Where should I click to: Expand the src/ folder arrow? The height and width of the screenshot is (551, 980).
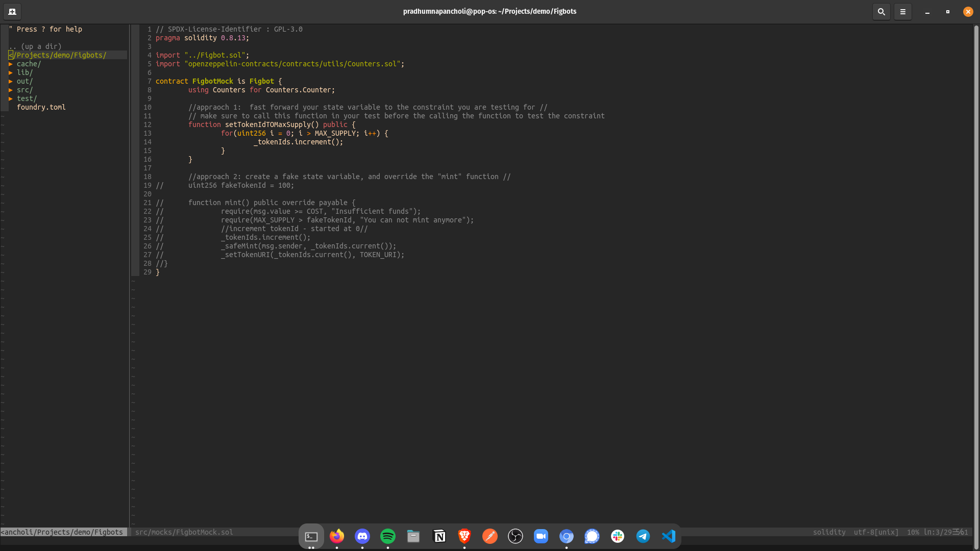[11, 90]
